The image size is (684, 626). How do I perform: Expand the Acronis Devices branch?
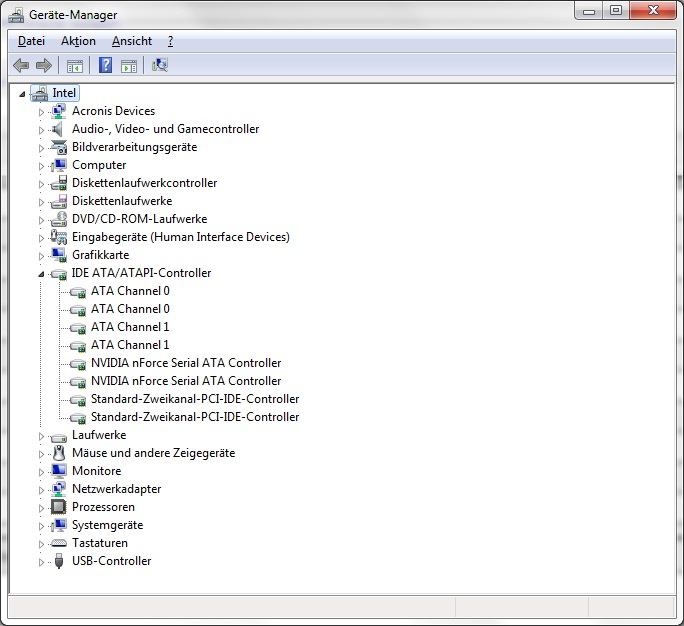click(x=41, y=112)
